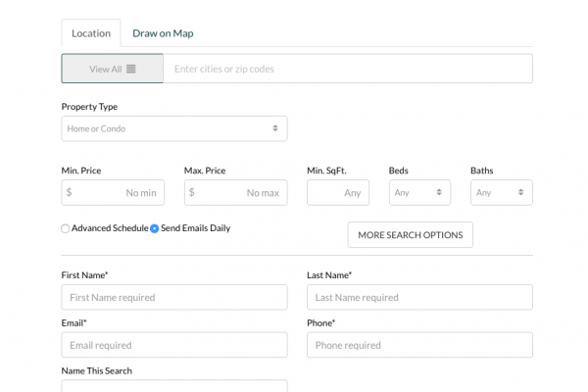This screenshot has width=588, height=392.
Task: Click the Name This Search field
Action: (174, 386)
